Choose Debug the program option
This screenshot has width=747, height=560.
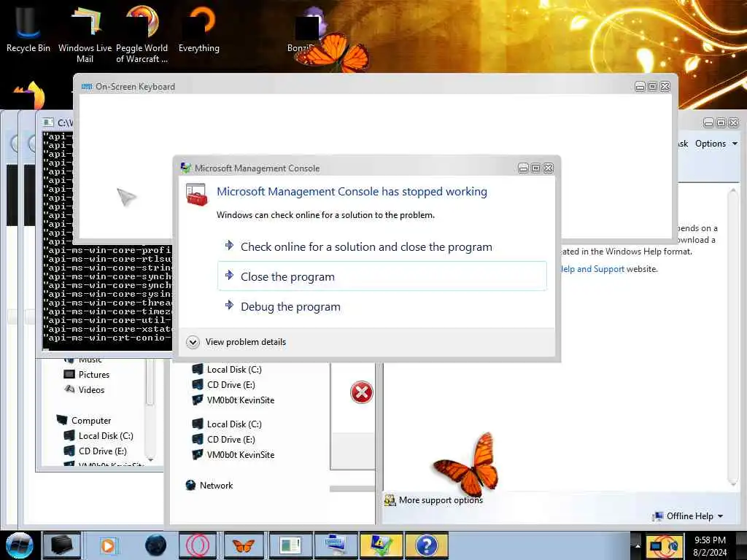[x=382, y=306]
